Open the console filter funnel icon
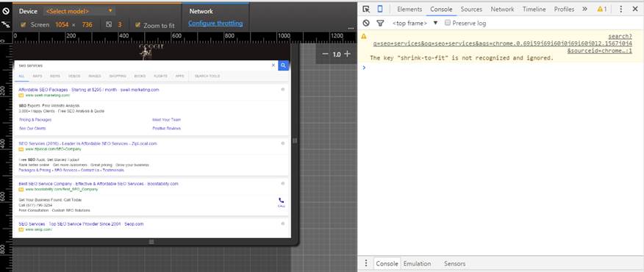644x272 pixels. pos(380,24)
